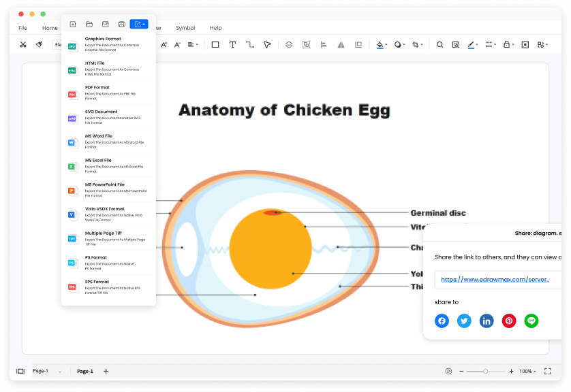Toggle the Lock option
Viewport: 571px width, 392px height.
pos(508,44)
